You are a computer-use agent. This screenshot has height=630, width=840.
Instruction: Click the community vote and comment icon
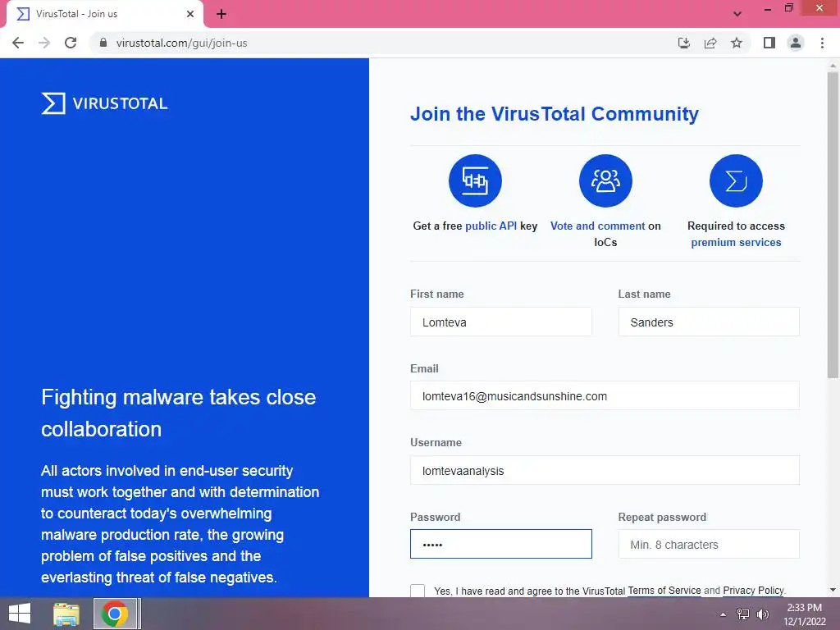[605, 180]
